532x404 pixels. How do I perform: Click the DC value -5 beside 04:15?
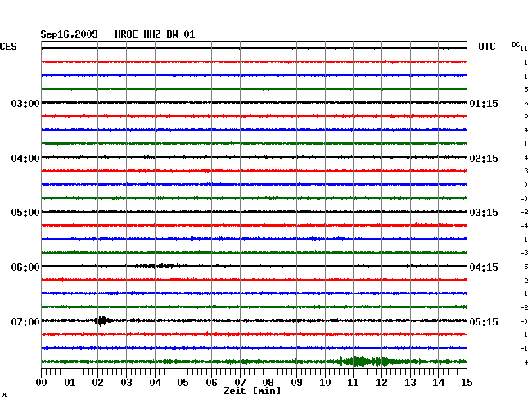click(x=524, y=267)
